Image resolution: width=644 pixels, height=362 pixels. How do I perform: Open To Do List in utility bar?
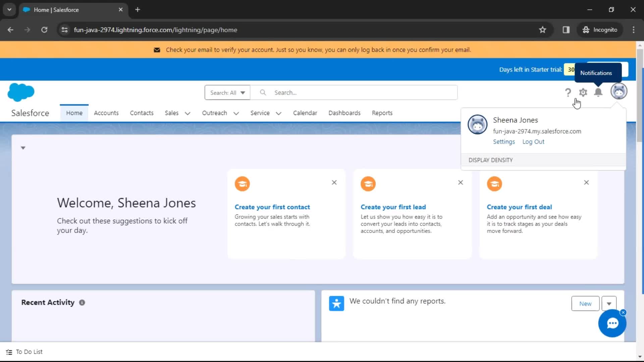pos(24,352)
